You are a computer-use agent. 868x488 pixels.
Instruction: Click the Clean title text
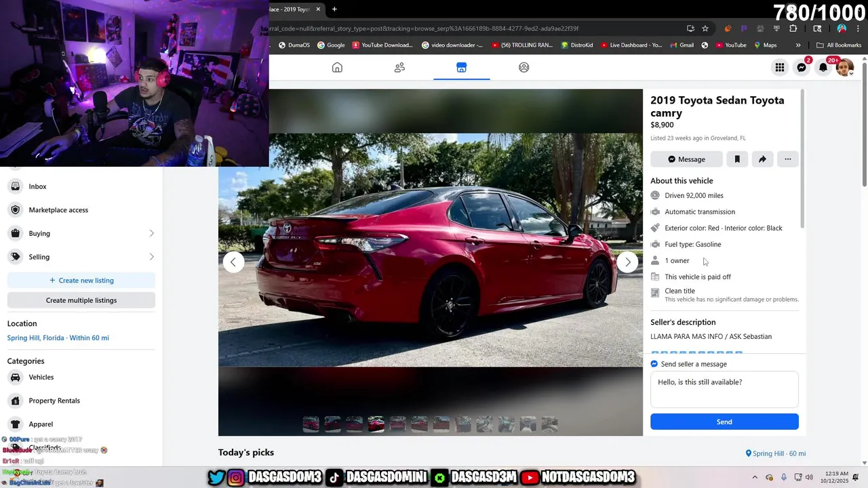[x=679, y=291]
